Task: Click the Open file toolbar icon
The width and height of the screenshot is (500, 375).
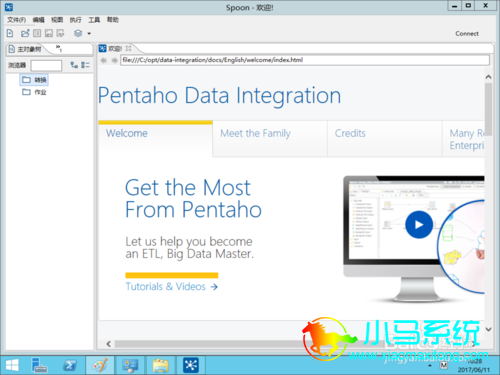Action: (25, 33)
